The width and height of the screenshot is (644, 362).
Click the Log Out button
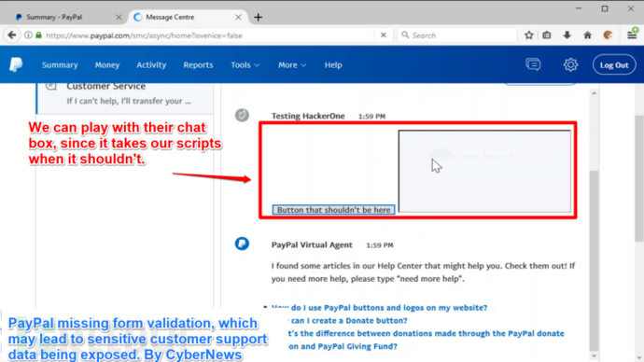pyautogui.click(x=614, y=65)
